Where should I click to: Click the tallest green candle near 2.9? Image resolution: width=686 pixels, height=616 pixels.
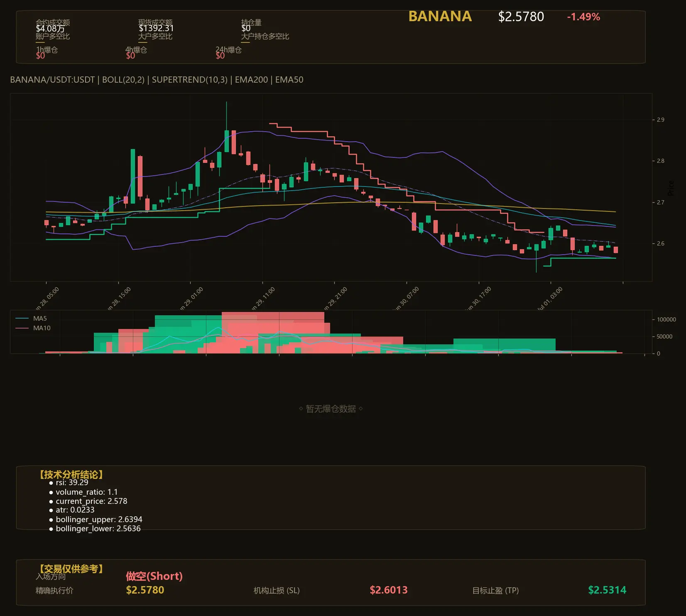[x=227, y=141]
